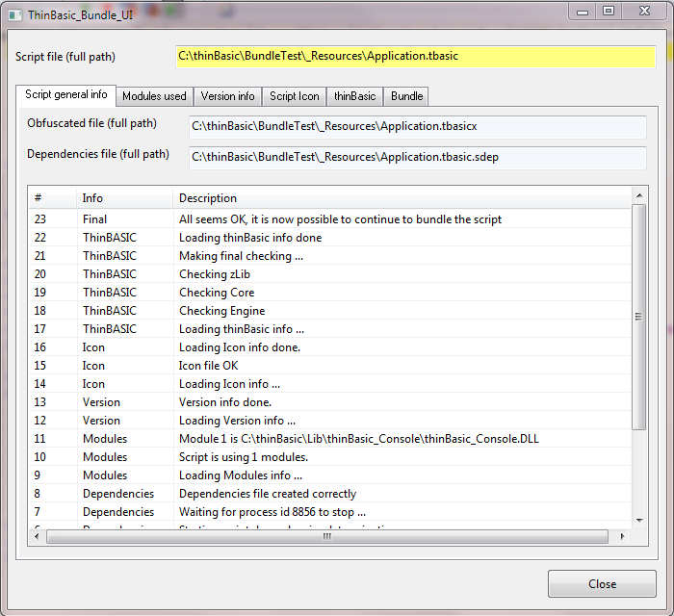
Task: Open the Version info tab
Action: [227, 96]
